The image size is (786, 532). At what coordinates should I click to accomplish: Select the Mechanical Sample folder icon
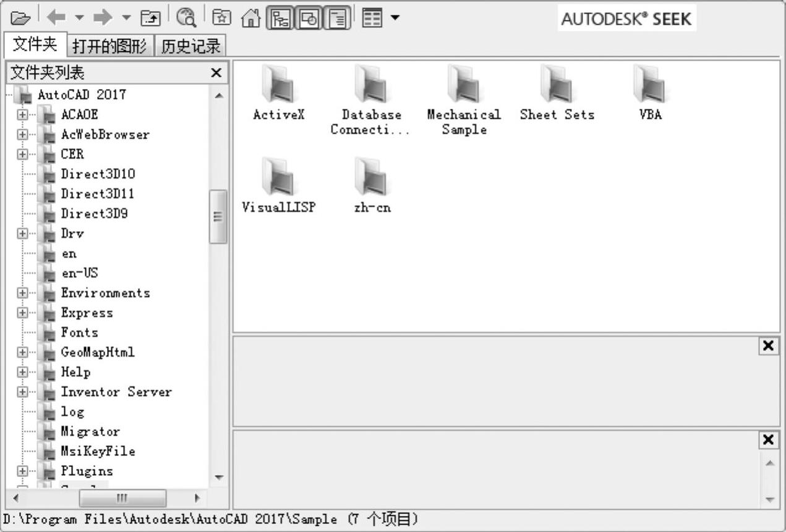coord(464,84)
